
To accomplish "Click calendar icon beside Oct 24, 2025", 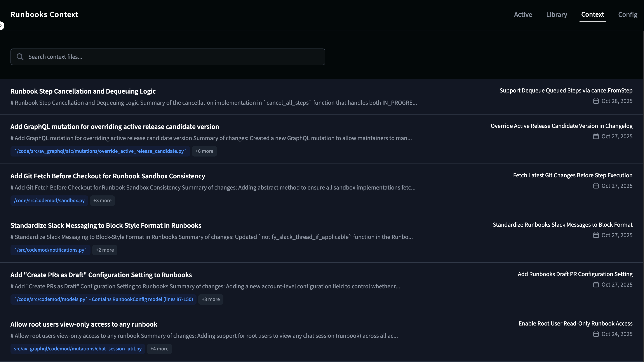I will (596, 334).
